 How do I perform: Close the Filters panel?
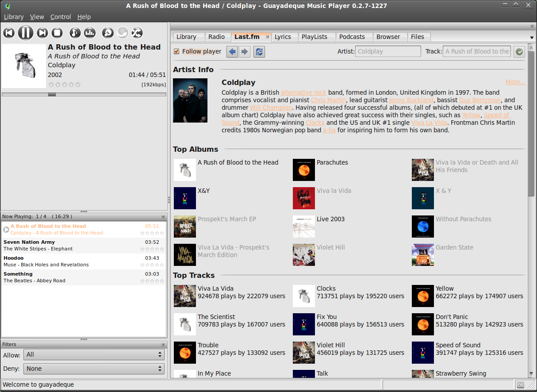pos(163,344)
